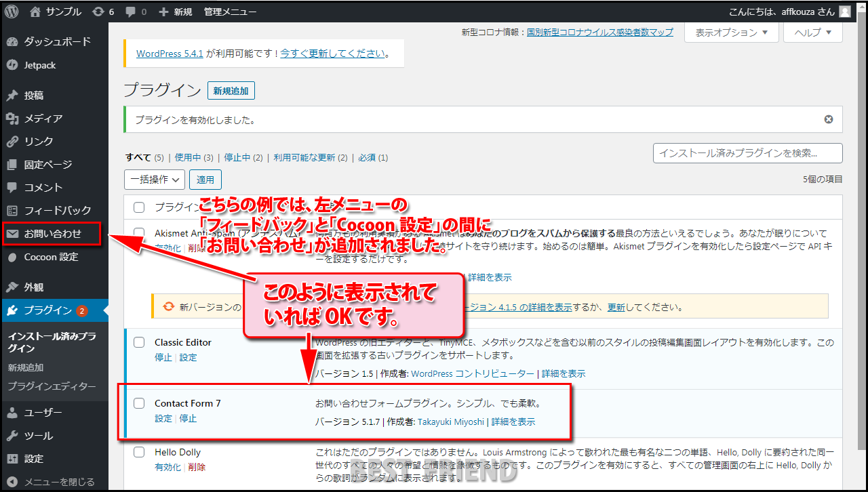Click the ツール wrench icon
Image resolution: width=868 pixels, height=492 pixels.
(12, 436)
